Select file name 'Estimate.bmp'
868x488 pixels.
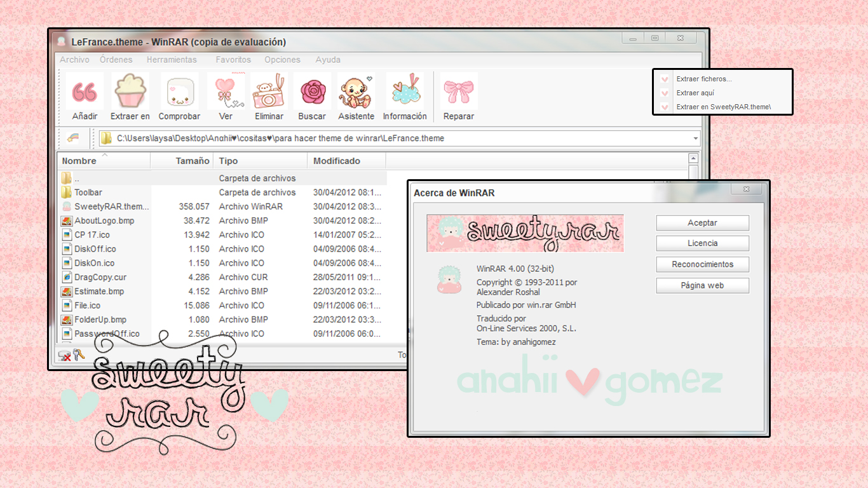pos(99,291)
